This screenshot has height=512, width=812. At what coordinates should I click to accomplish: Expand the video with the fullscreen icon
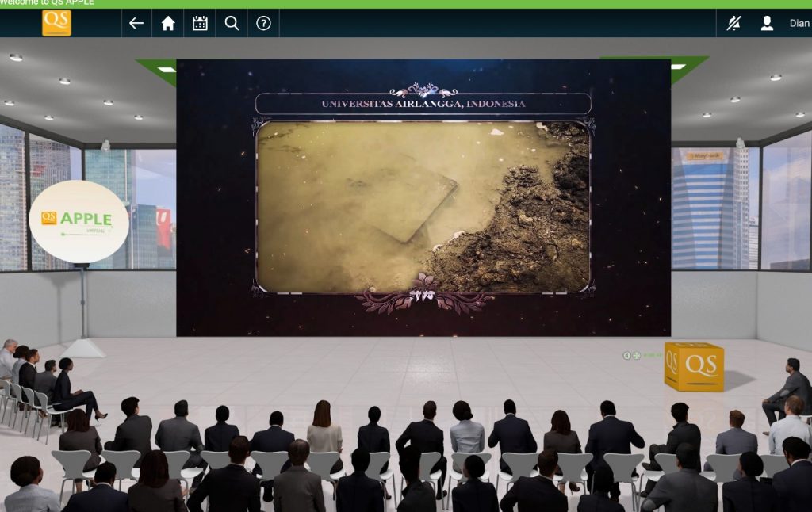click(637, 356)
